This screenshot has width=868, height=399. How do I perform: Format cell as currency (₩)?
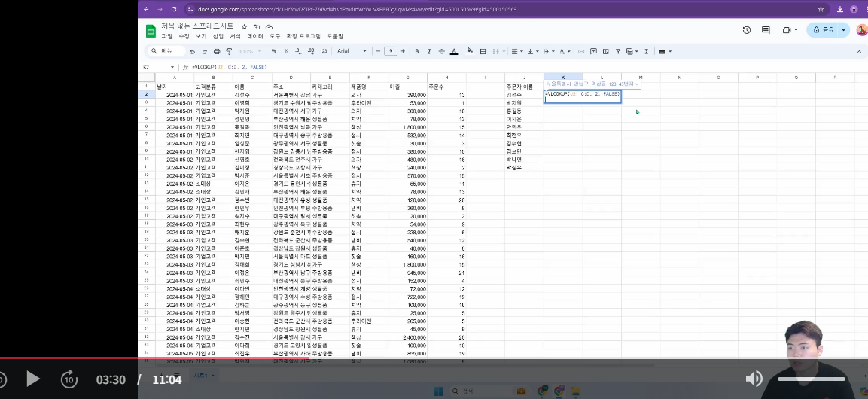[274, 51]
